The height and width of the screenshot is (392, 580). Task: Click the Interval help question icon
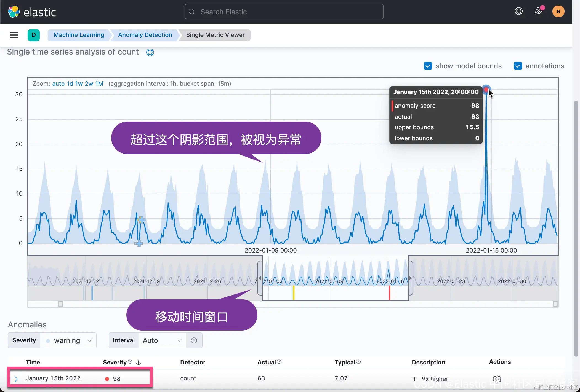click(x=194, y=340)
